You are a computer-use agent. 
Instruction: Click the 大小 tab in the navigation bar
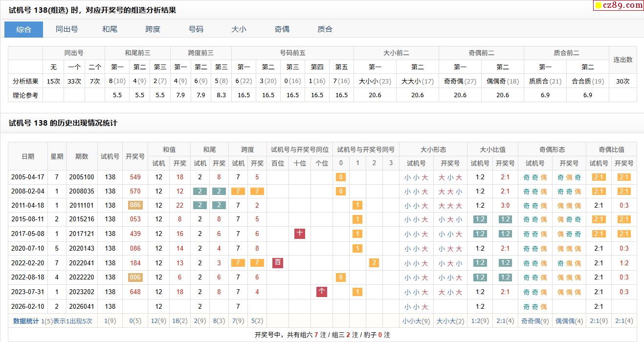point(239,29)
